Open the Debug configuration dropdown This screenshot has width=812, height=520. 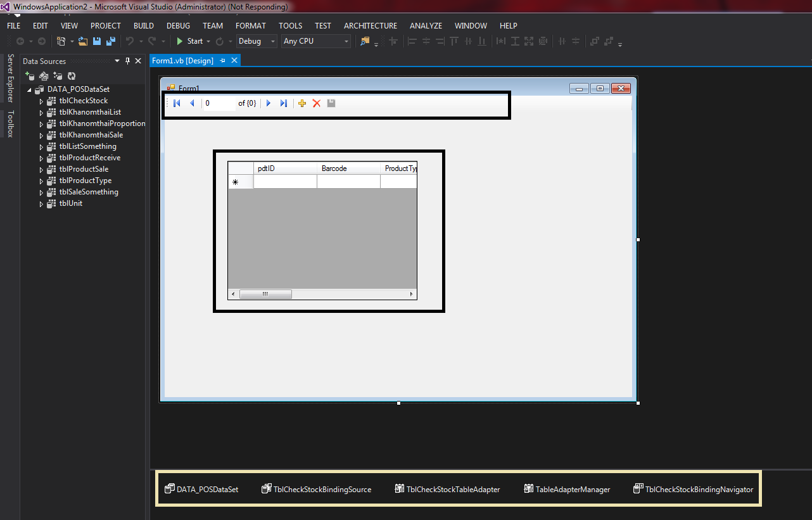(x=257, y=41)
